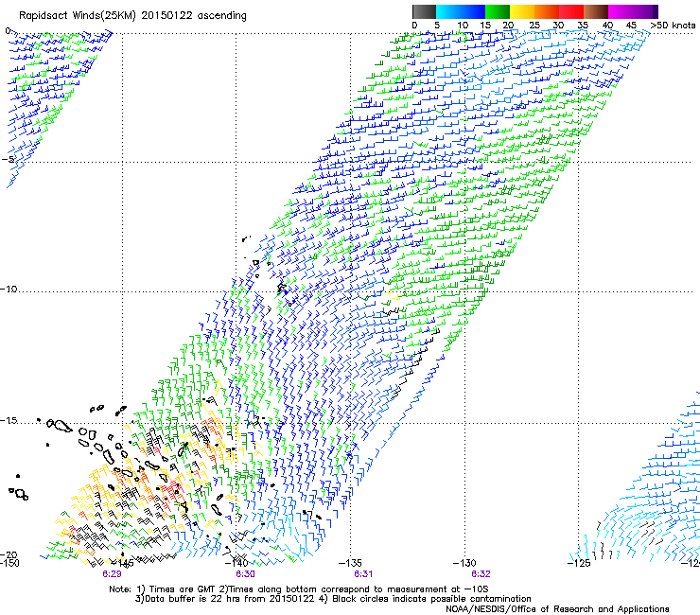The image size is (700, 615).
Task: Click the '0' label under the color bar
Action: [414, 26]
